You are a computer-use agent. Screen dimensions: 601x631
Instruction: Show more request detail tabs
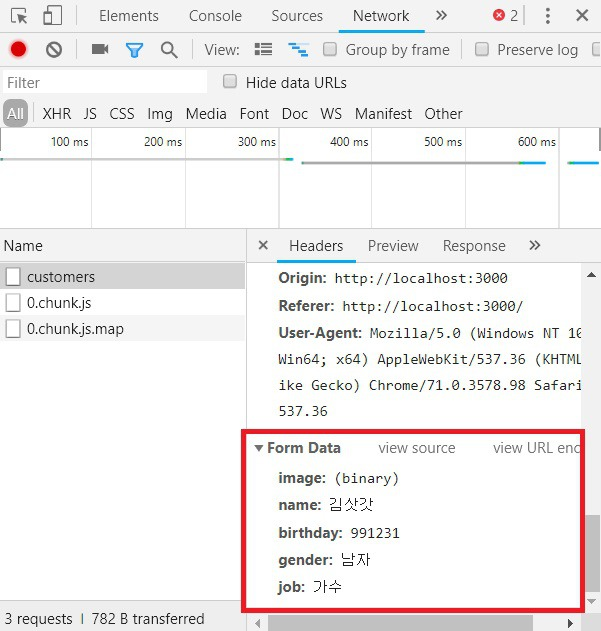pyautogui.click(x=534, y=246)
